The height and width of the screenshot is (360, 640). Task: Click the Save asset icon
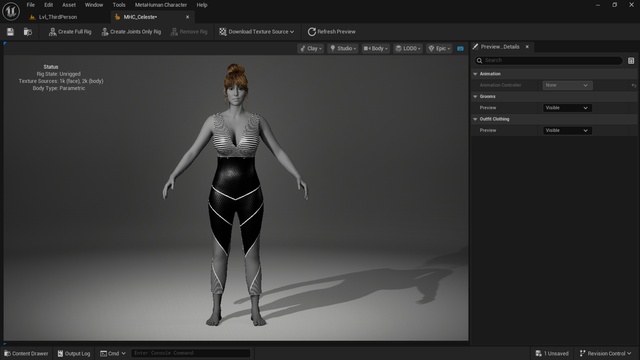(x=10, y=32)
